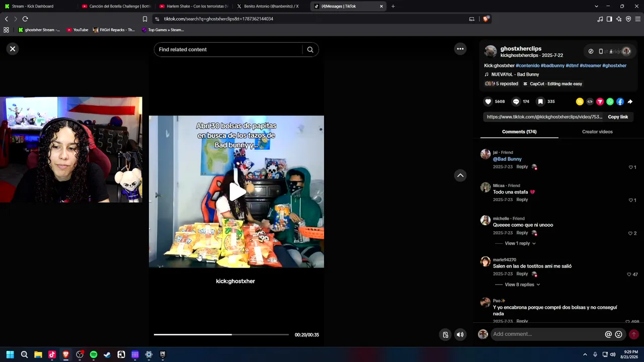The image size is (644, 362).
Task: Click the yellow repost icon
Action: click(580, 102)
